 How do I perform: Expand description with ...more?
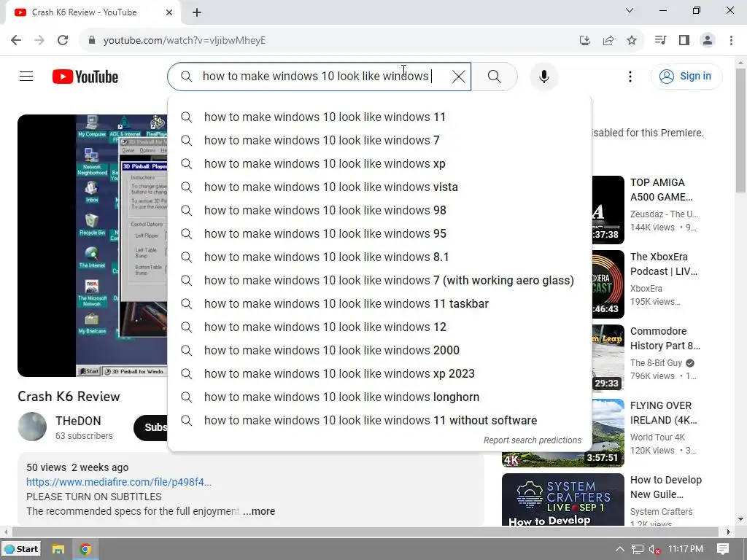click(259, 511)
